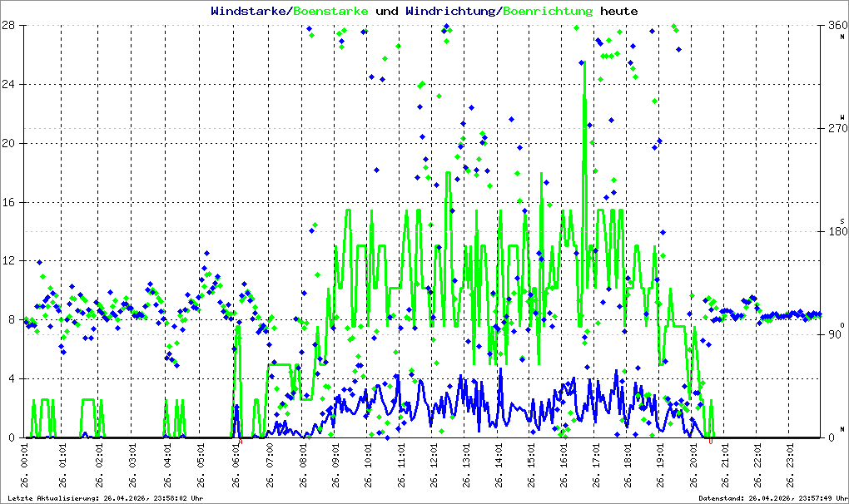Click the '360' right axis label
This screenshot has height=504, width=849.
point(837,26)
